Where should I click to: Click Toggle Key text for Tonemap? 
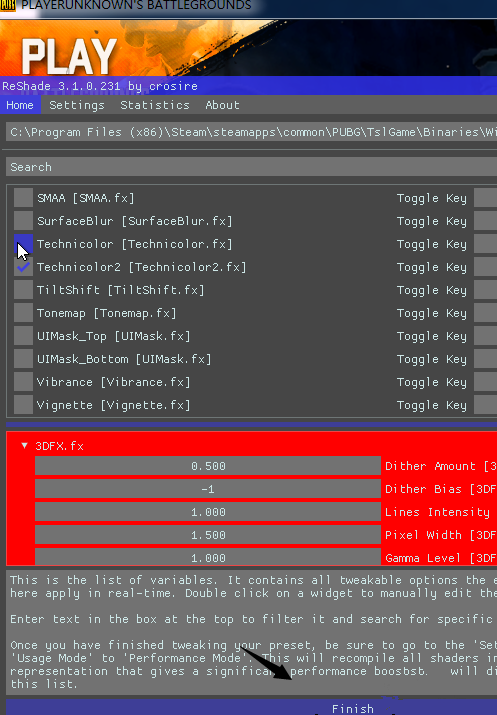pyautogui.click(x=432, y=313)
